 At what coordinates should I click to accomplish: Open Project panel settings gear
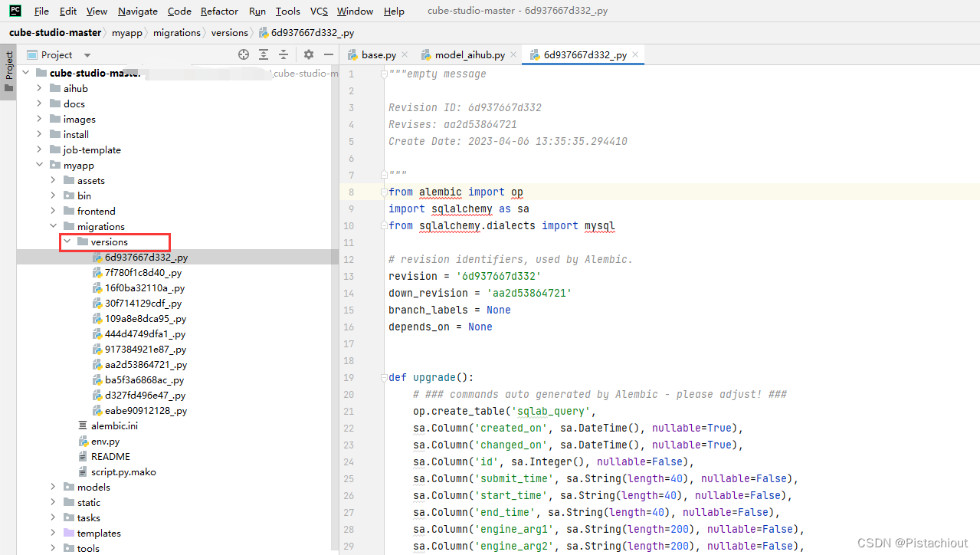[309, 54]
